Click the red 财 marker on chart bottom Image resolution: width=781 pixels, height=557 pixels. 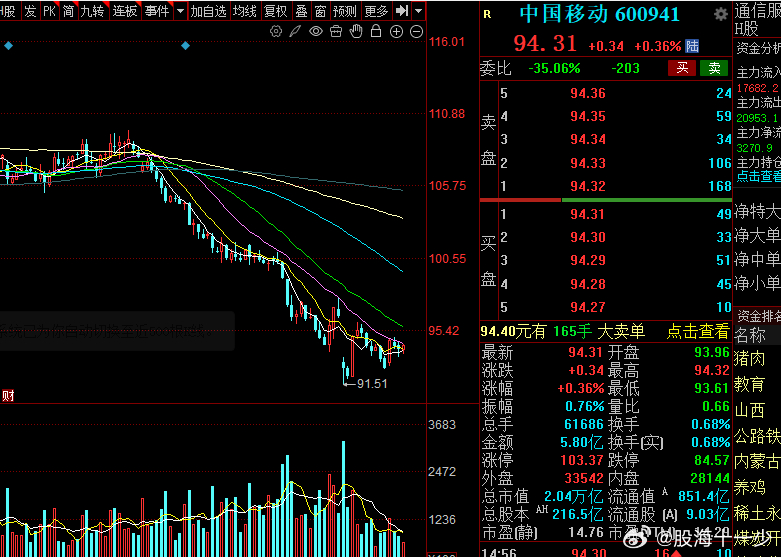tap(8, 396)
